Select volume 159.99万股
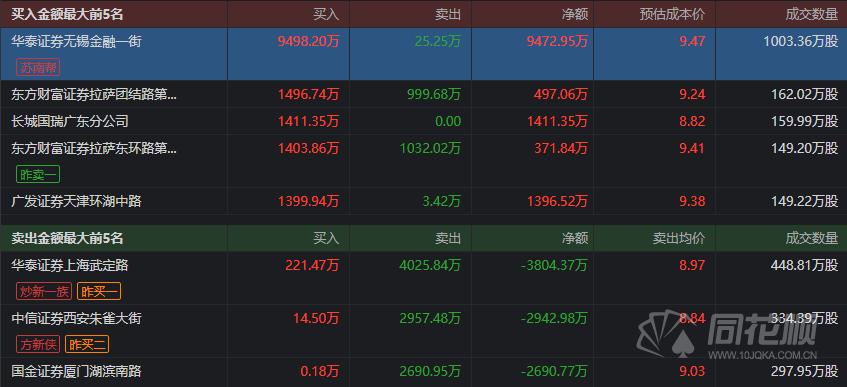 tap(804, 122)
